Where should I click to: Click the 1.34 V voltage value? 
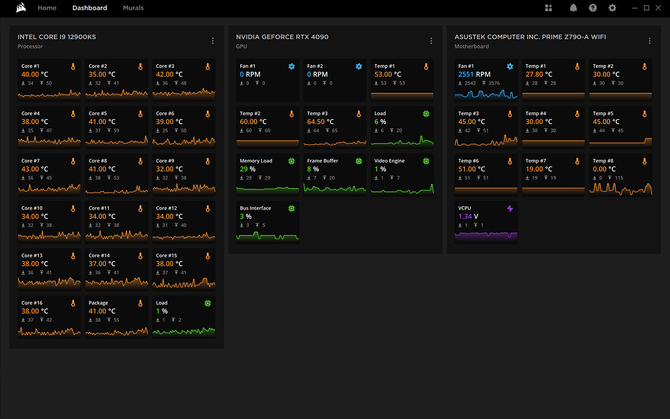(x=468, y=217)
